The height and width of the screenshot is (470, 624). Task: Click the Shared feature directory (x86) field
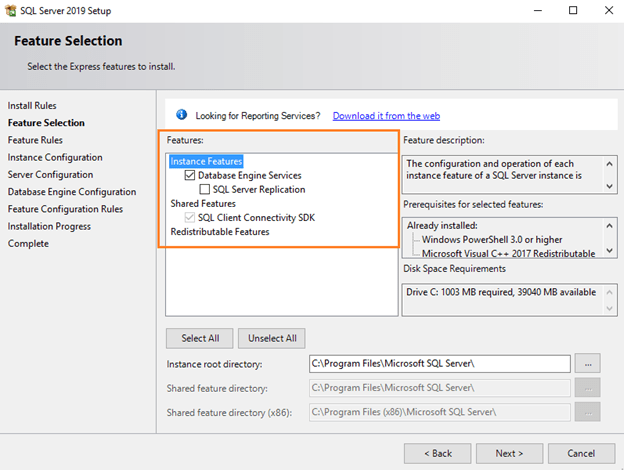439,412
